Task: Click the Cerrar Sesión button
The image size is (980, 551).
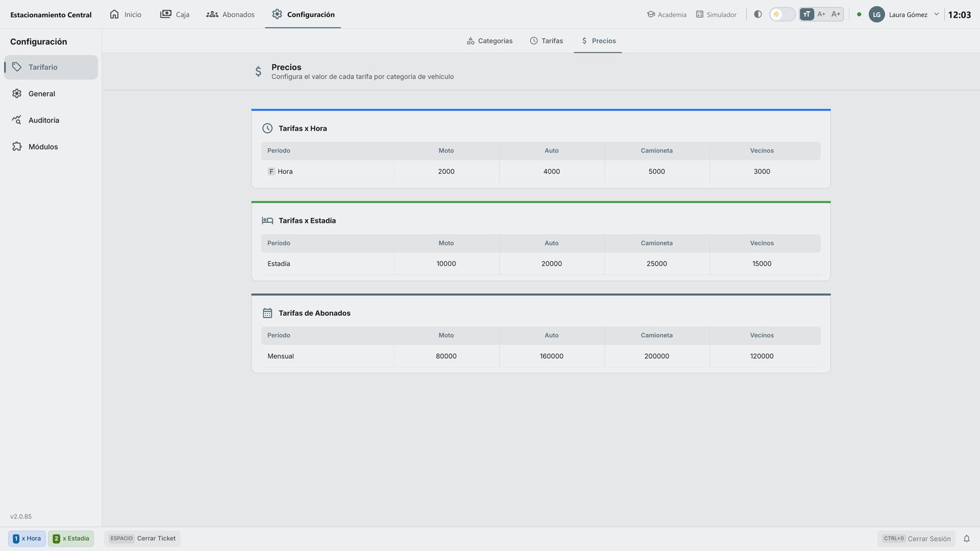Action: tap(916, 539)
